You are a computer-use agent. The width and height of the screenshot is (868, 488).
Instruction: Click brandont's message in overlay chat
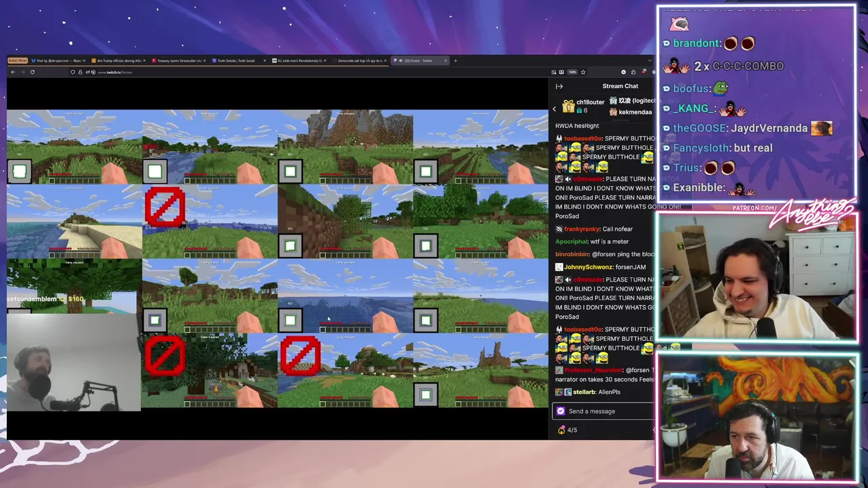point(709,43)
